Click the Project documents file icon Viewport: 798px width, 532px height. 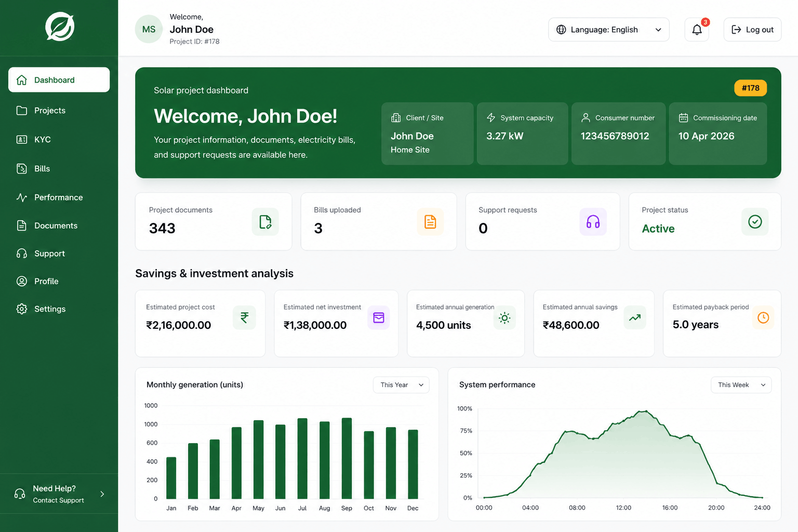coord(265,222)
